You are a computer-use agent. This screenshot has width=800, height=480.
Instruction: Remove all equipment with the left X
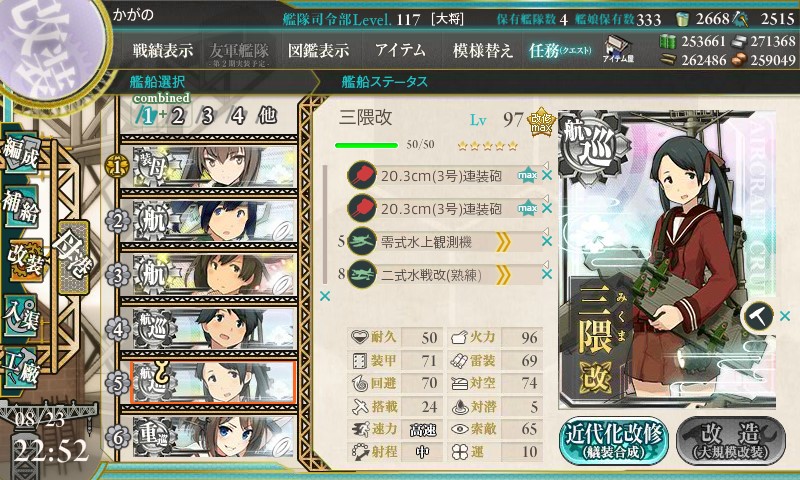(x=324, y=296)
